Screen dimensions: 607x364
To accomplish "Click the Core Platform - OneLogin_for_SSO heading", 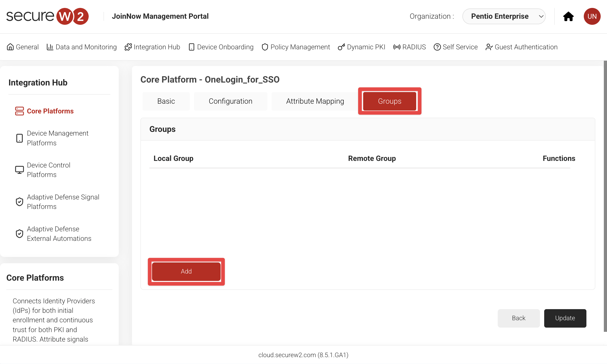I will 210,80.
